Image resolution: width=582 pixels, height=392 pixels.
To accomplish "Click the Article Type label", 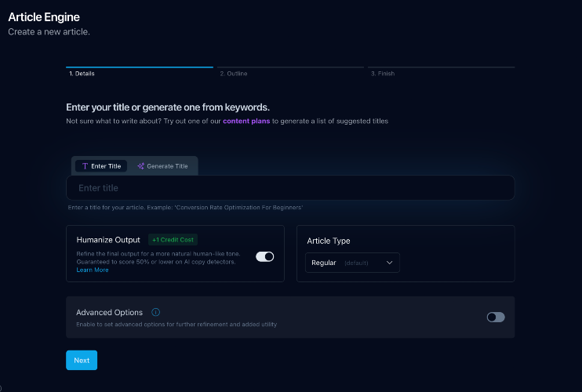I will pyautogui.click(x=329, y=241).
